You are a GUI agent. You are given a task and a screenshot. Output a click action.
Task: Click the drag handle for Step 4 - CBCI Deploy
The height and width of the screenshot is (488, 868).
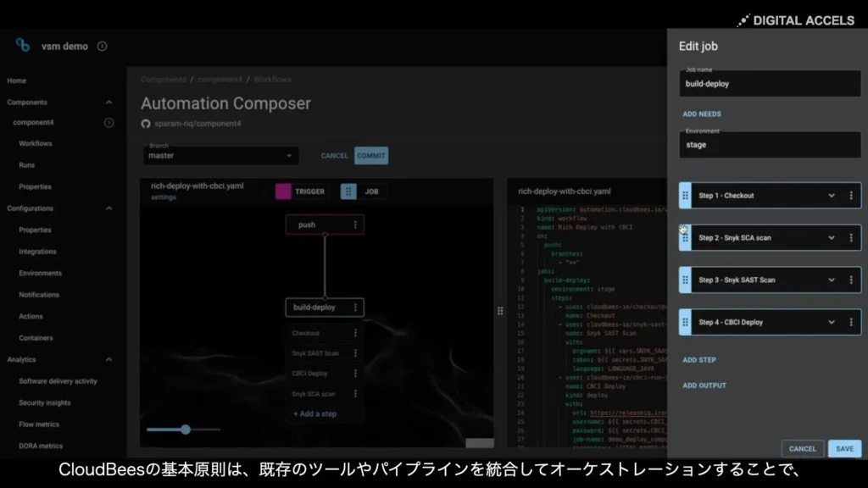pyautogui.click(x=685, y=322)
